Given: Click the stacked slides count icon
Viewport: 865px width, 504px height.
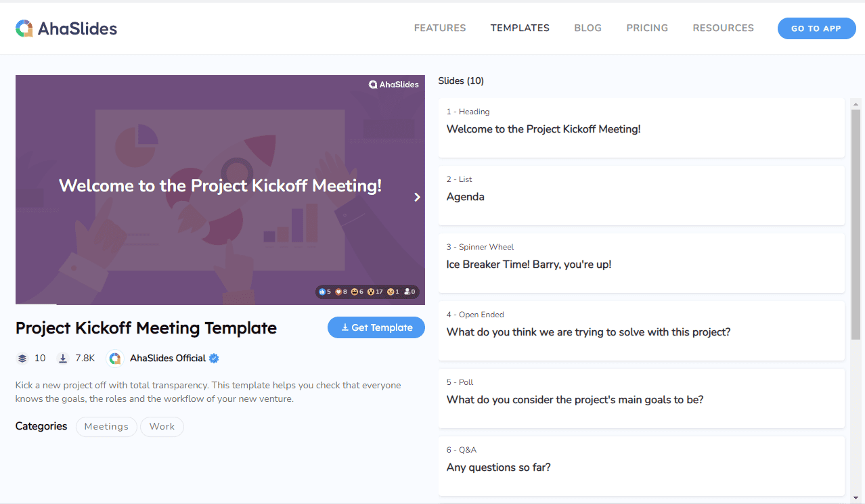Looking at the screenshot, I should point(22,358).
